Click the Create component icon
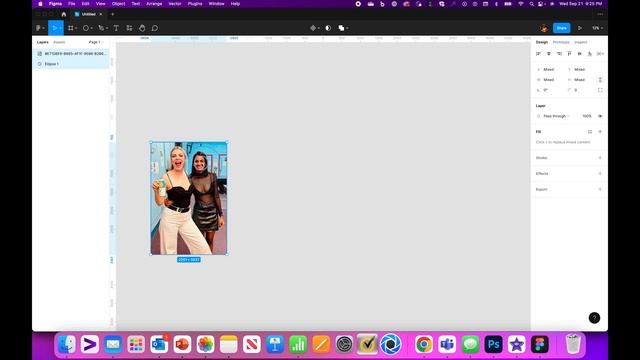Image resolution: width=640 pixels, height=360 pixels. 313,28
